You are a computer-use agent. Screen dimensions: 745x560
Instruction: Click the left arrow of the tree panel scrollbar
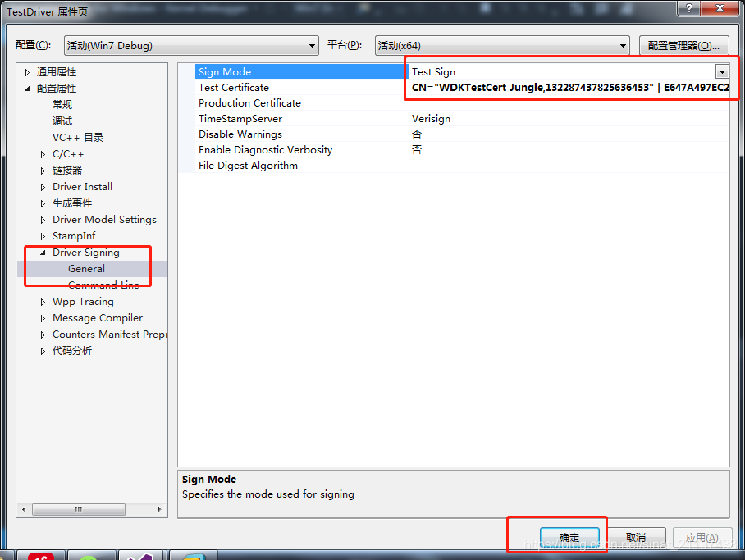[23, 509]
